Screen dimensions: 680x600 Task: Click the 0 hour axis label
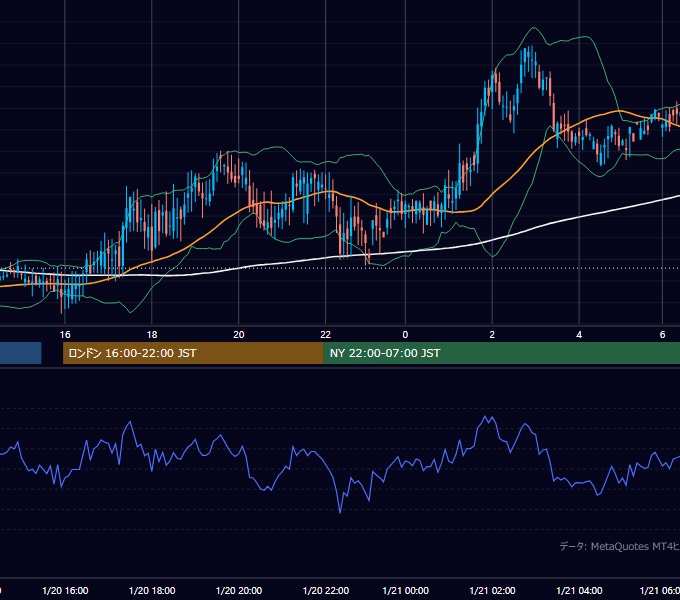pos(405,335)
